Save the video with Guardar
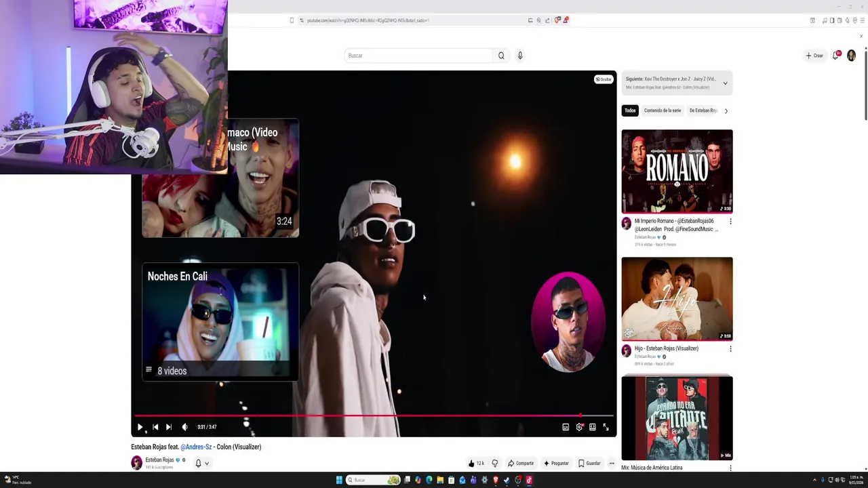 [x=589, y=464]
